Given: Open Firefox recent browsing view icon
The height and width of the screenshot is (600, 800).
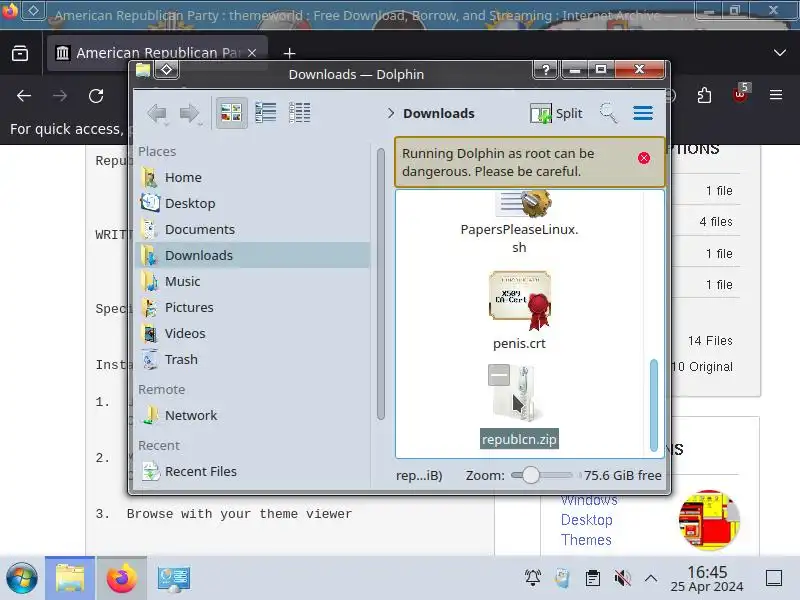Looking at the screenshot, I should tap(20, 53).
